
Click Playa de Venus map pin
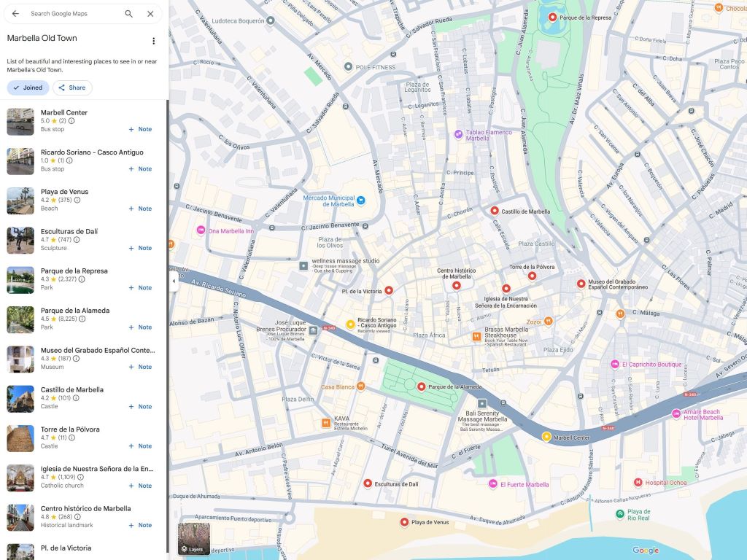[404, 522]
